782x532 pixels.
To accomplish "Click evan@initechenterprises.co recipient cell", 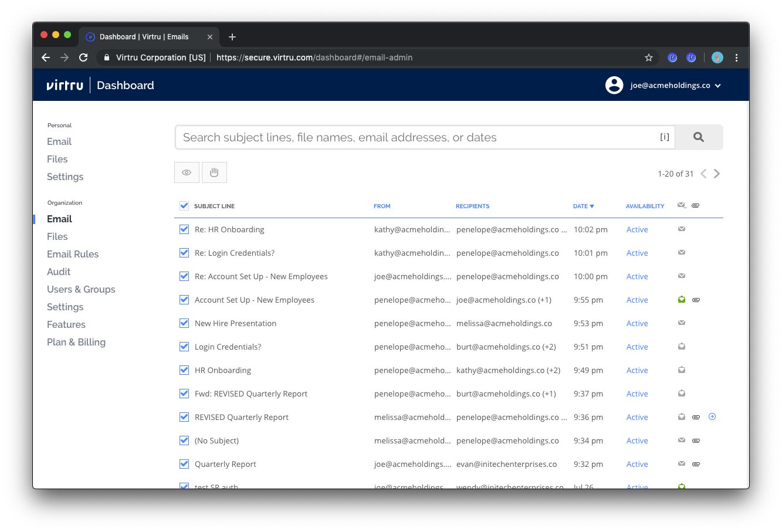I will [x=506, y=464].
